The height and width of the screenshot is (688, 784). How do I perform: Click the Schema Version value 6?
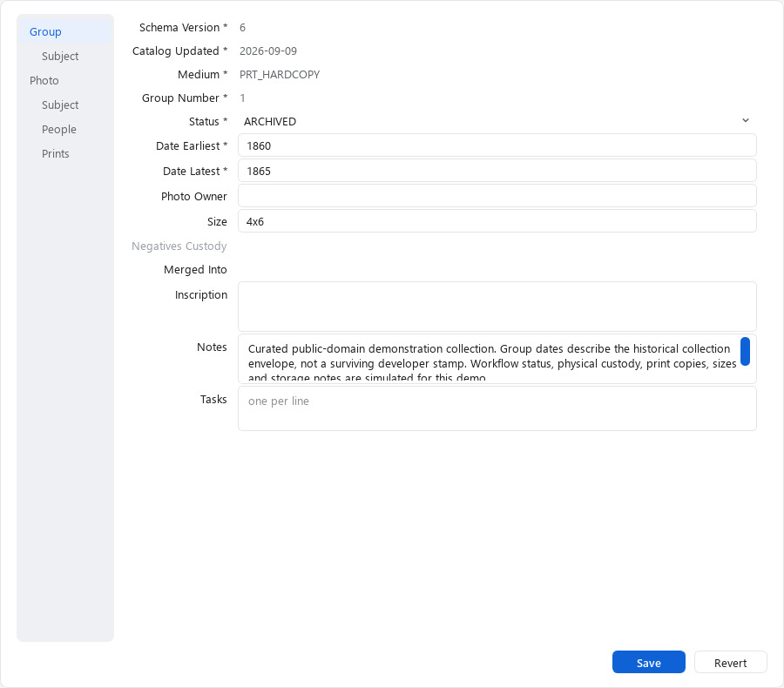pyautogui.click(x=242, y=28)
